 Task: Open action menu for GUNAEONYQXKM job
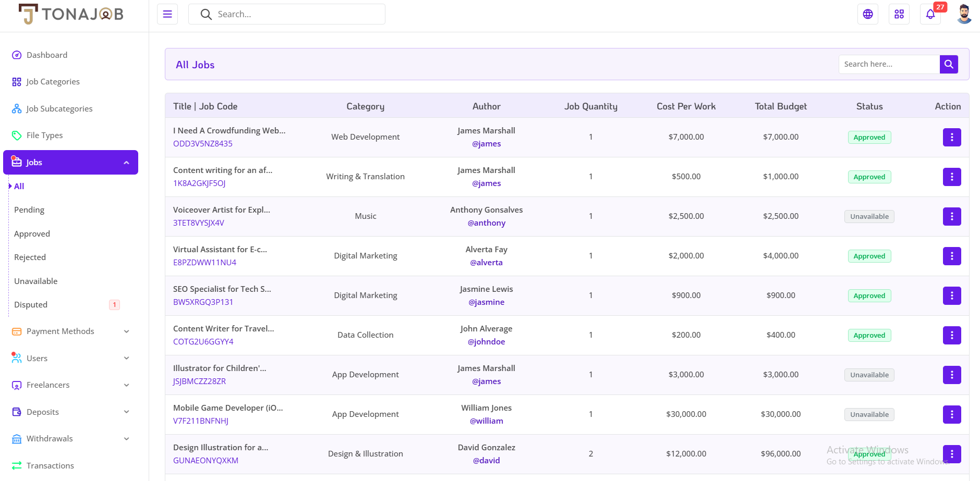point(952,454)
